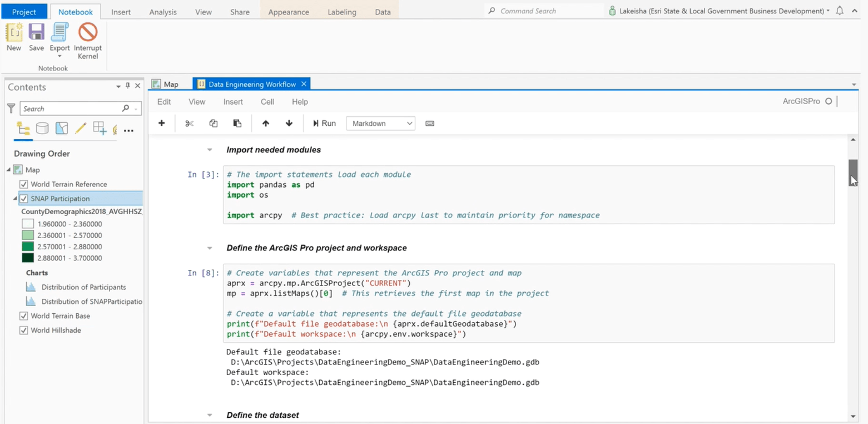Collapse the Import needed modules section

[x=210, y=149]
